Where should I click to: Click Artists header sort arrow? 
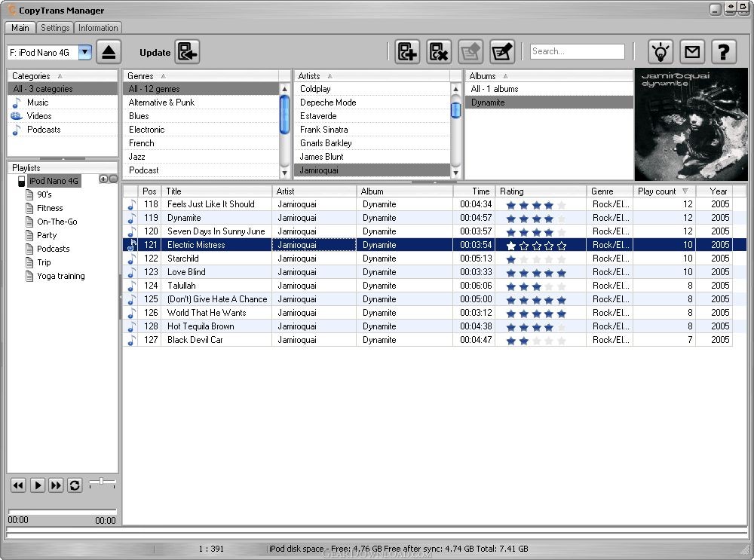(x=329, y=76)
